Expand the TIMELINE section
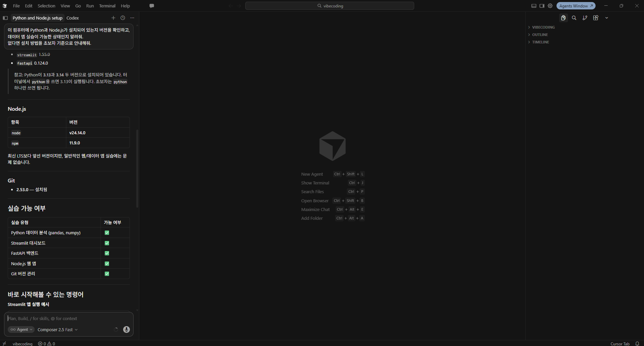 point(541,42)
